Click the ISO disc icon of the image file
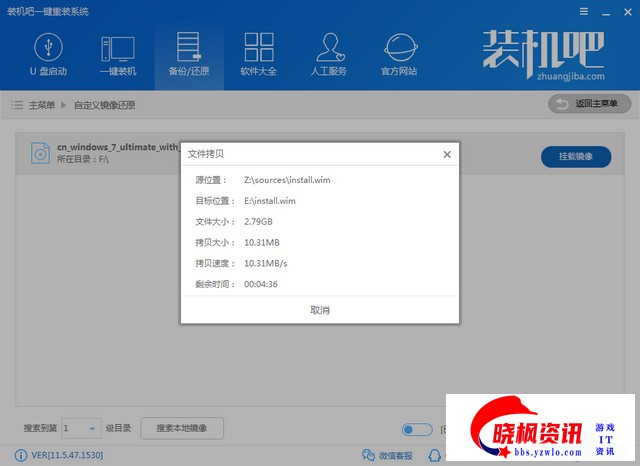640x466 pixels. (39, 153)
